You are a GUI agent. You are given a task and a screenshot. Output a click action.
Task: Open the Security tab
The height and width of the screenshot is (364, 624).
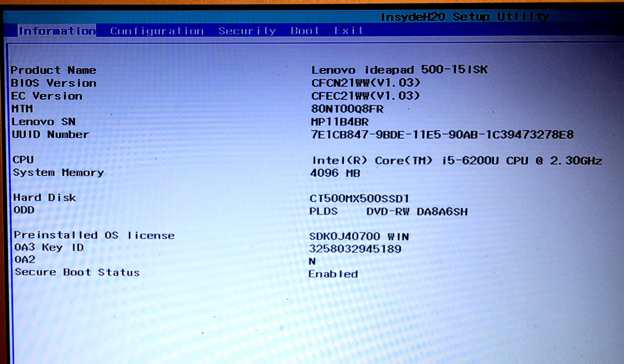(x=247, y=31)
